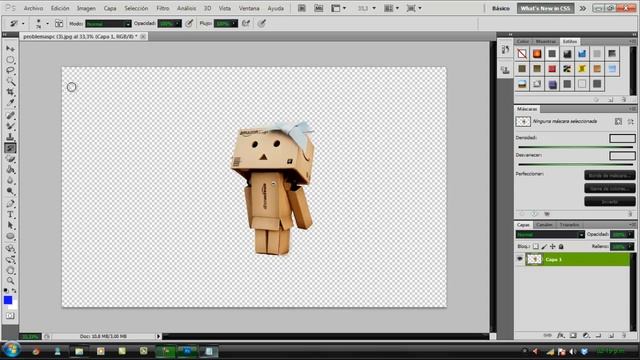The image size is (640, 360).
Task: Toggle tablet pressure for opacity
Action: (x=189, y=24)
